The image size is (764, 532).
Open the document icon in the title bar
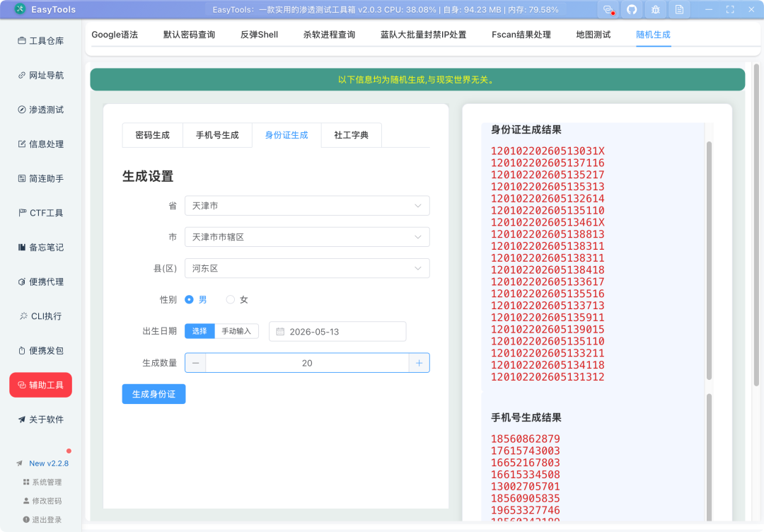click(x=680, y=10)
